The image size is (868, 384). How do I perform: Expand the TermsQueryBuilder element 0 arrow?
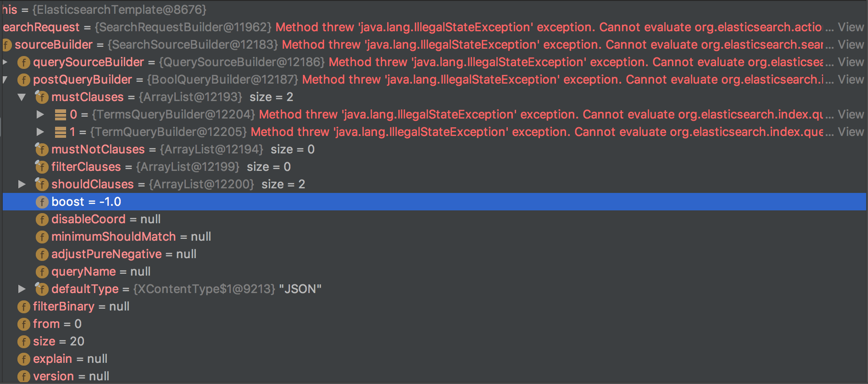coord(40,114)
